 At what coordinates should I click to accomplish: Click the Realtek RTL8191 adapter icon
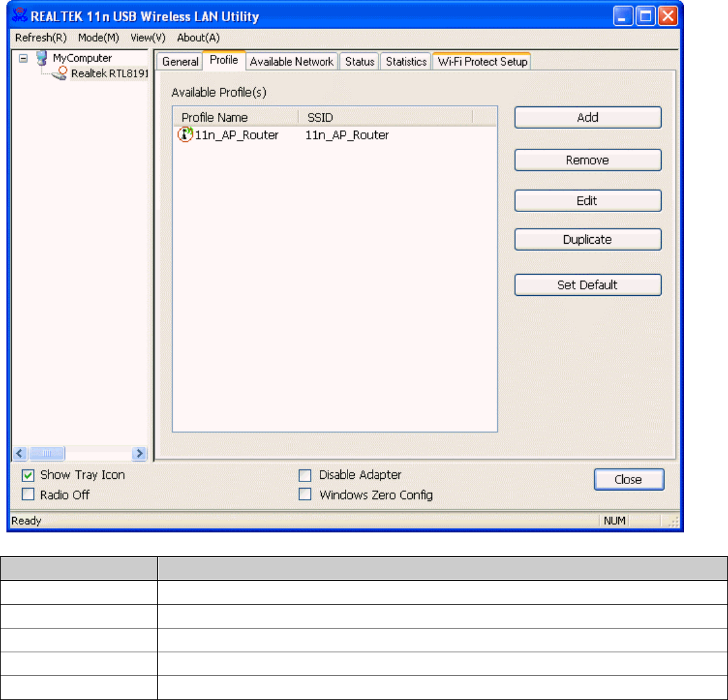click(x=61, y=73)
